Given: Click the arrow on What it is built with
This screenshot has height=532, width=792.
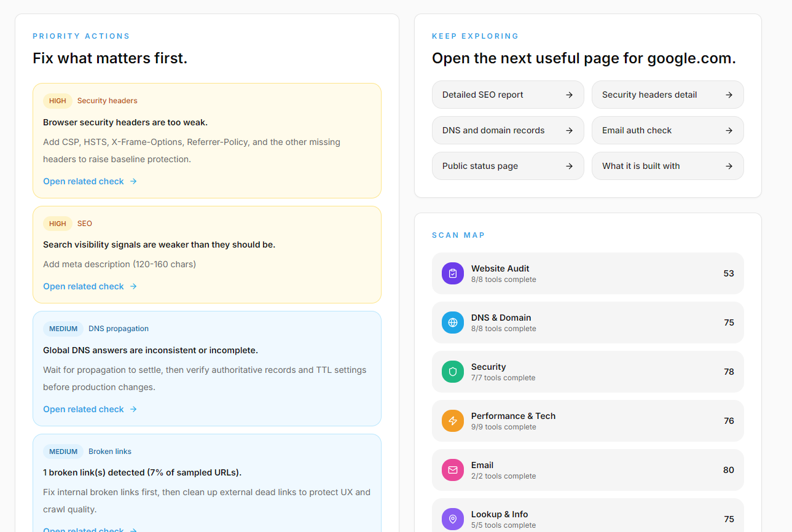Looking at the screenshot, I should click(x=729, y=166).
